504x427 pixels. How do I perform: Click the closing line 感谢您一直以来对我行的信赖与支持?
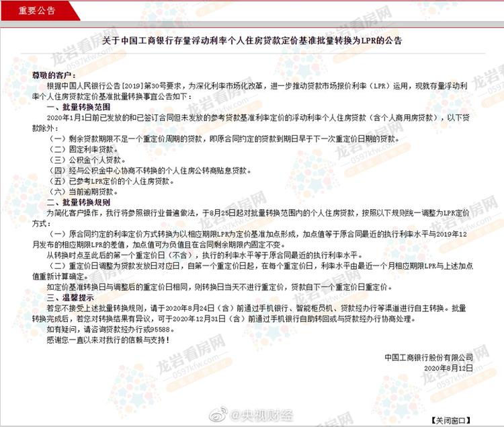point(108,340)
